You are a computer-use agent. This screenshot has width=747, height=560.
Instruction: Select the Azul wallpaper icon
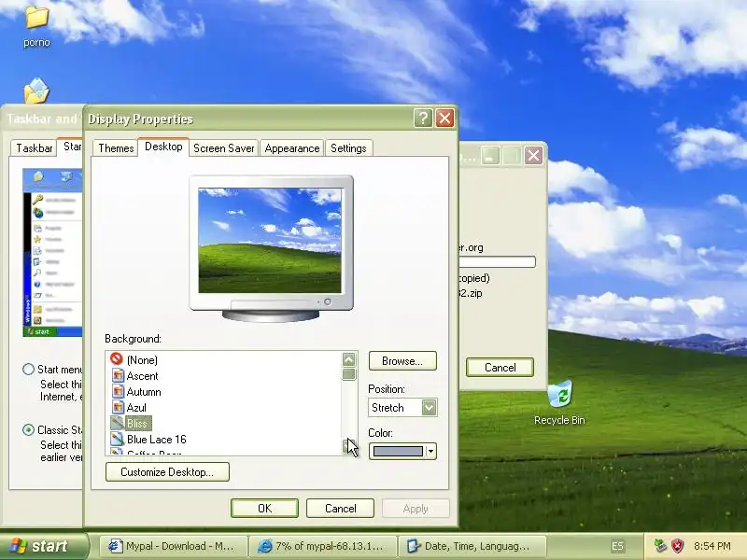pos(118,407)
